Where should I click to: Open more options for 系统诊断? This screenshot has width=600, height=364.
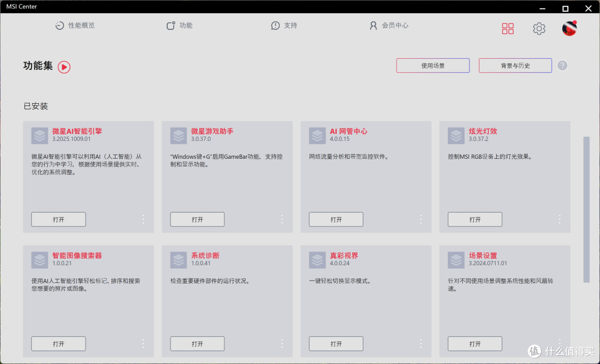pos(282,343)
